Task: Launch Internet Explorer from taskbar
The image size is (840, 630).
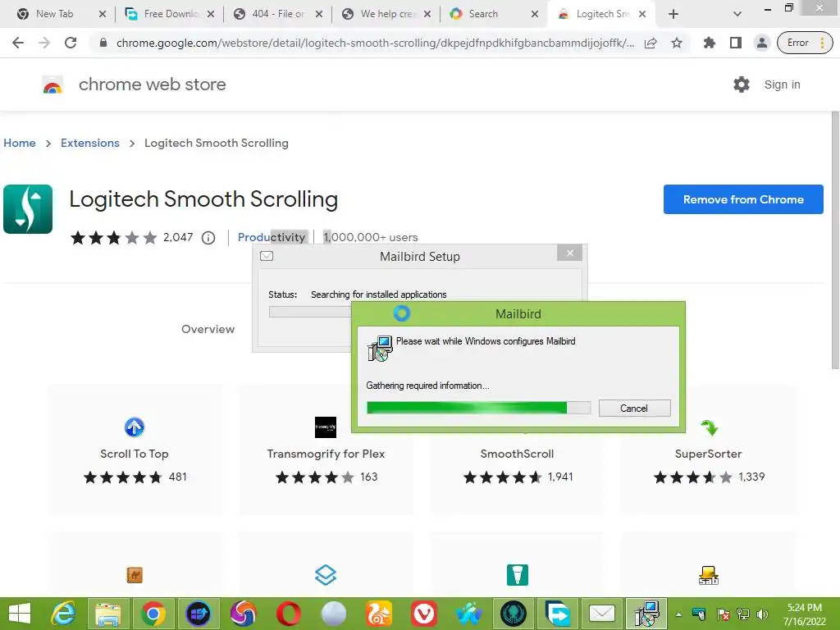Action: coord(63,614)
